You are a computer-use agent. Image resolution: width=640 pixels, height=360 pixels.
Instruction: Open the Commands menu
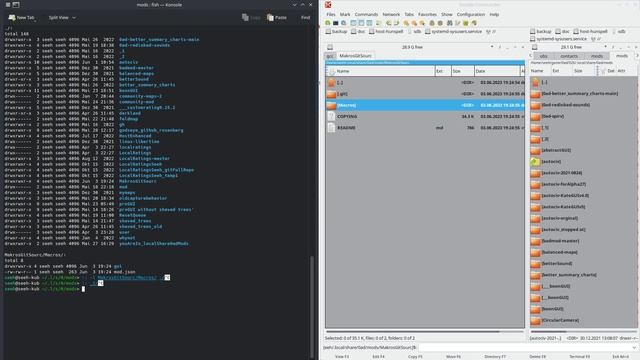(366, 14)
